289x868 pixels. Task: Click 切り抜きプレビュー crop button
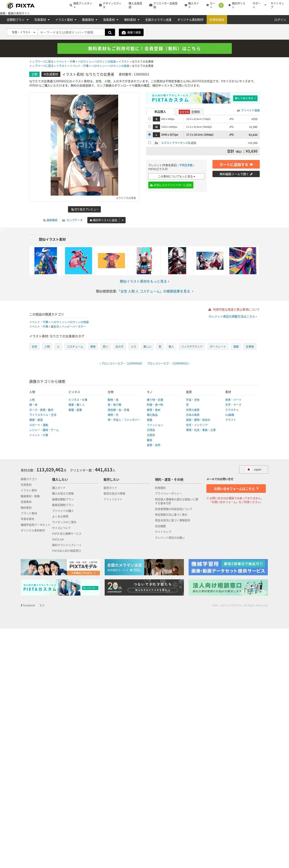(84, 209)
